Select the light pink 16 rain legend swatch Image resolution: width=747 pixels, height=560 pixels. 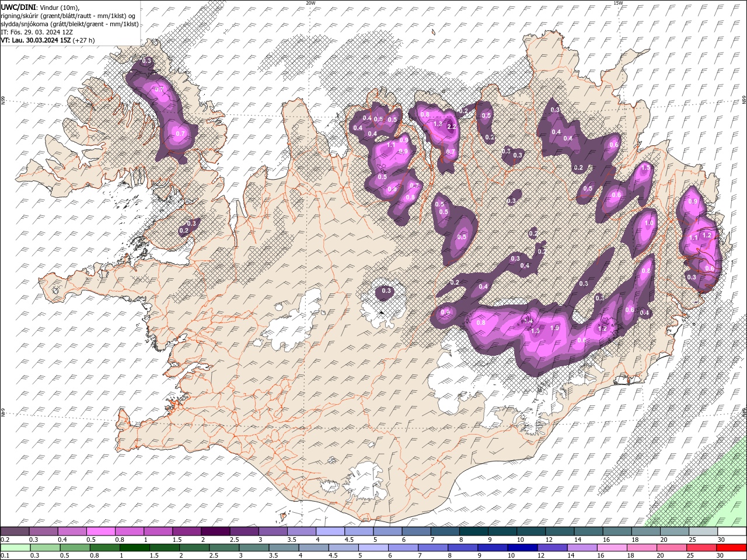(611, 548)
